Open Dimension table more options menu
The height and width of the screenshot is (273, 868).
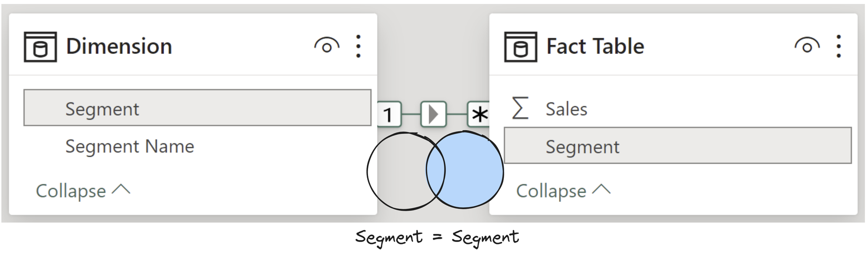pyautogui.click(x=358, y=46)
